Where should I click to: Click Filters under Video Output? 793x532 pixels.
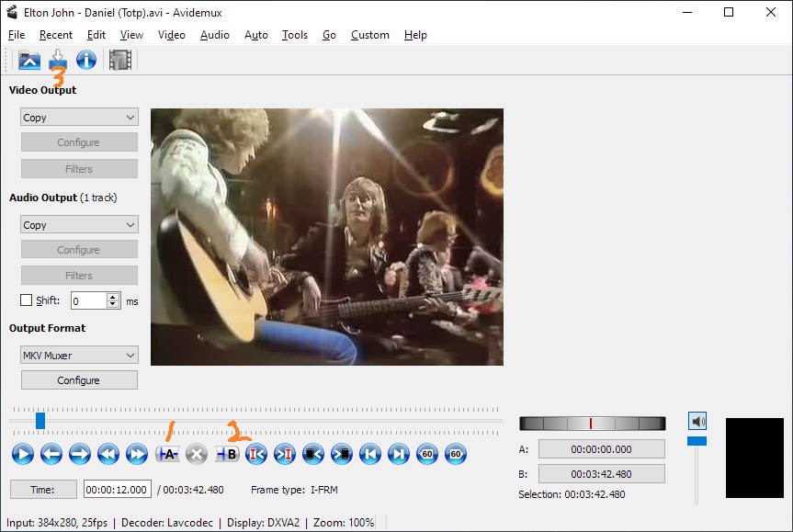click(79, 169)
